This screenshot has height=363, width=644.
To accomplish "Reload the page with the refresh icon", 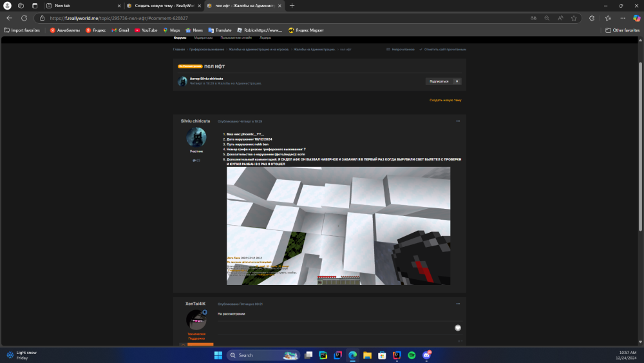I will pyautogui.click(x=24, y=18).
